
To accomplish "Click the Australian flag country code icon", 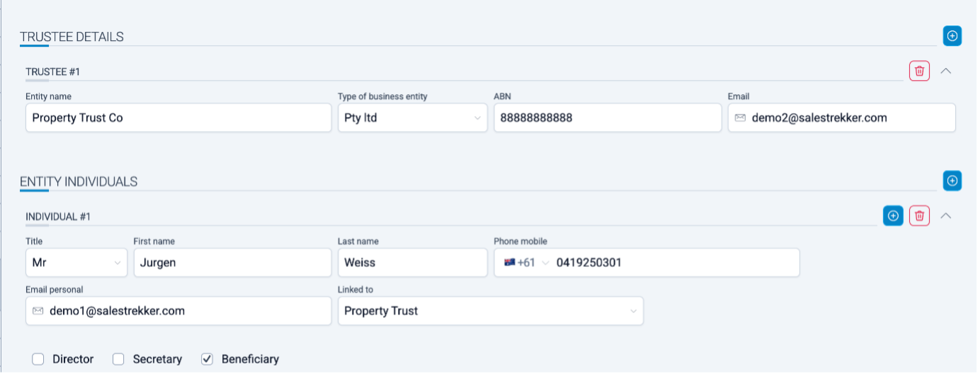I will (x=509, y=263).
